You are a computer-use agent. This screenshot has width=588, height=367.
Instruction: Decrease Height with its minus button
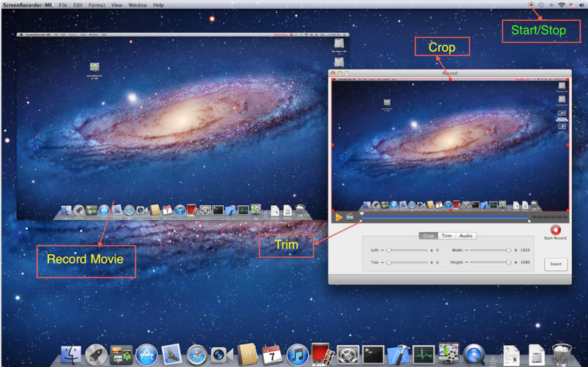point(466,262)
